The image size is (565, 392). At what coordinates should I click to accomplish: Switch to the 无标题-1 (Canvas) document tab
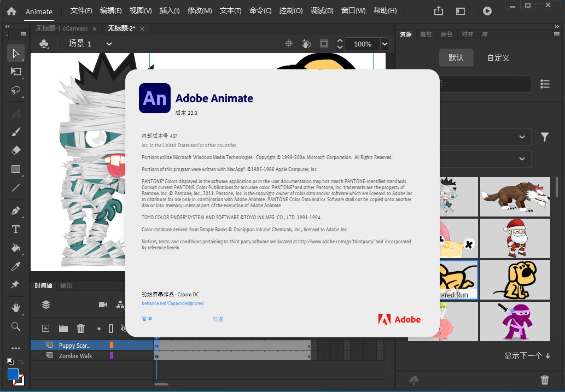[62, 28]
